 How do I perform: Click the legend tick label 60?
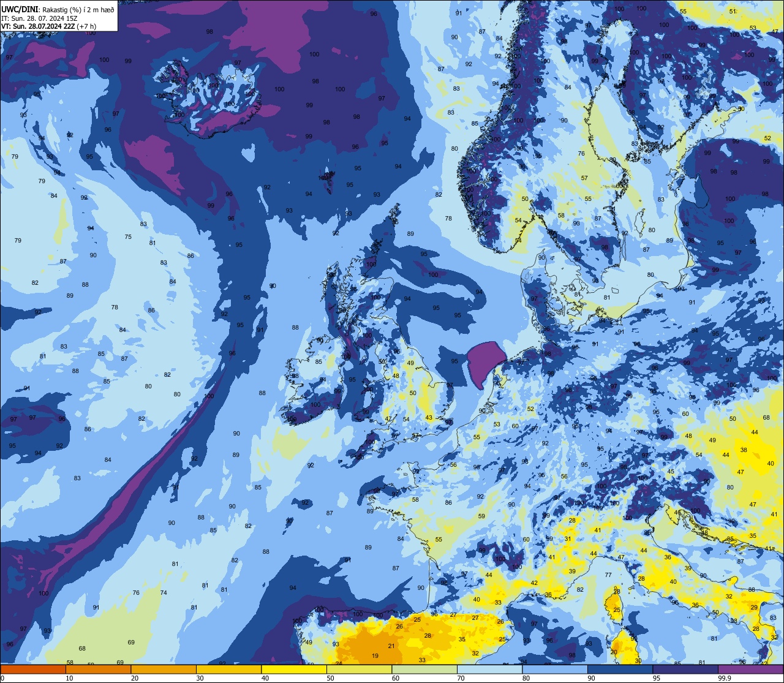[x=395, y=678]
